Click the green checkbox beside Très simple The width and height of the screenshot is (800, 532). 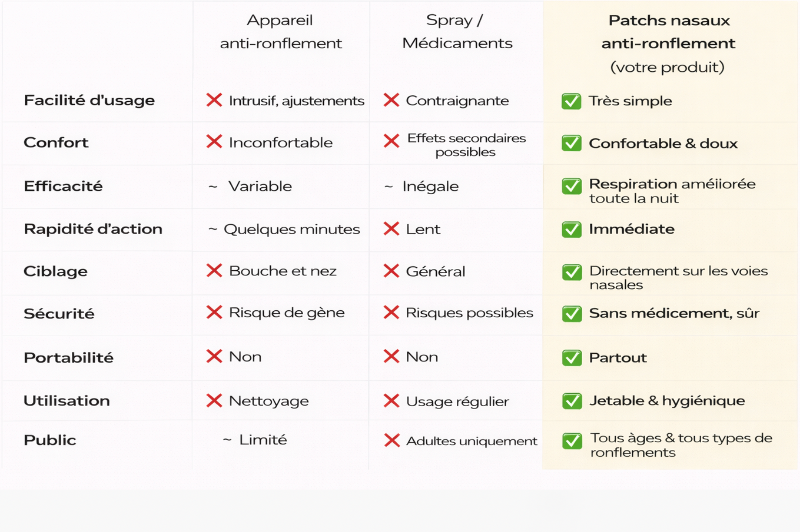coord(572,101)
